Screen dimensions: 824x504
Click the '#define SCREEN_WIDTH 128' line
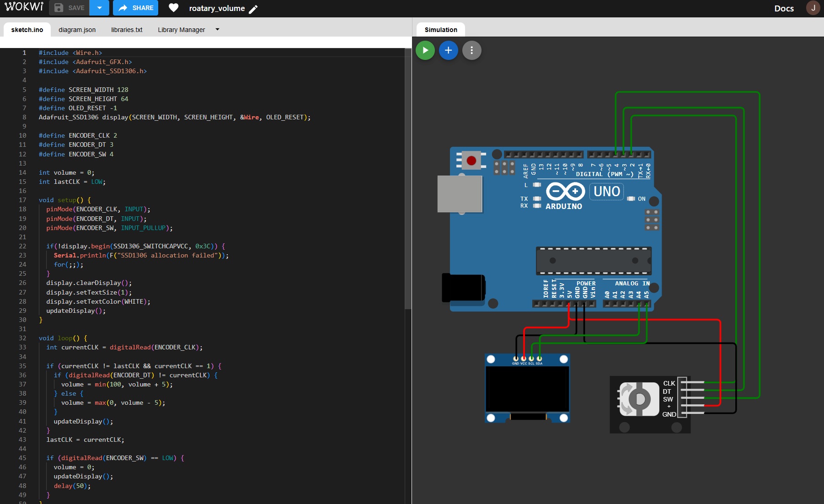coord(84,90)
